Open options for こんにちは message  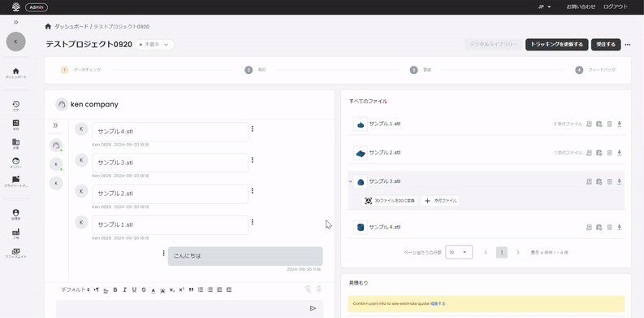pos(163,253)
